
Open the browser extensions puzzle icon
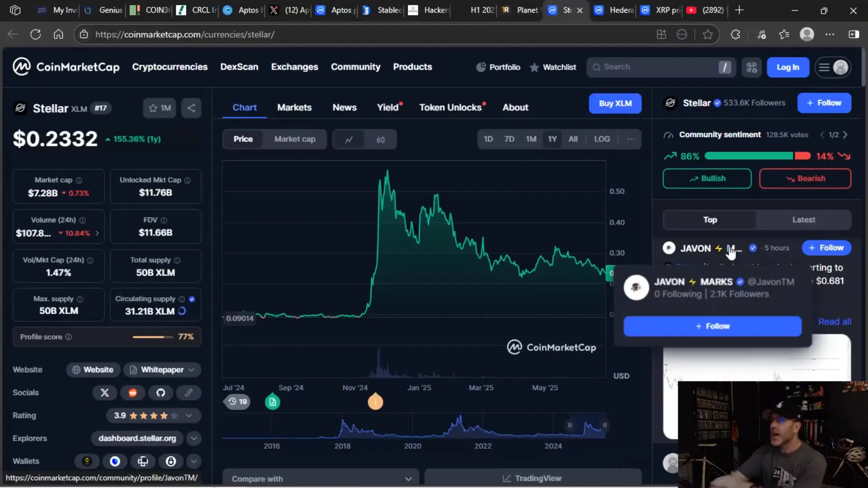[x=736, y=34]
